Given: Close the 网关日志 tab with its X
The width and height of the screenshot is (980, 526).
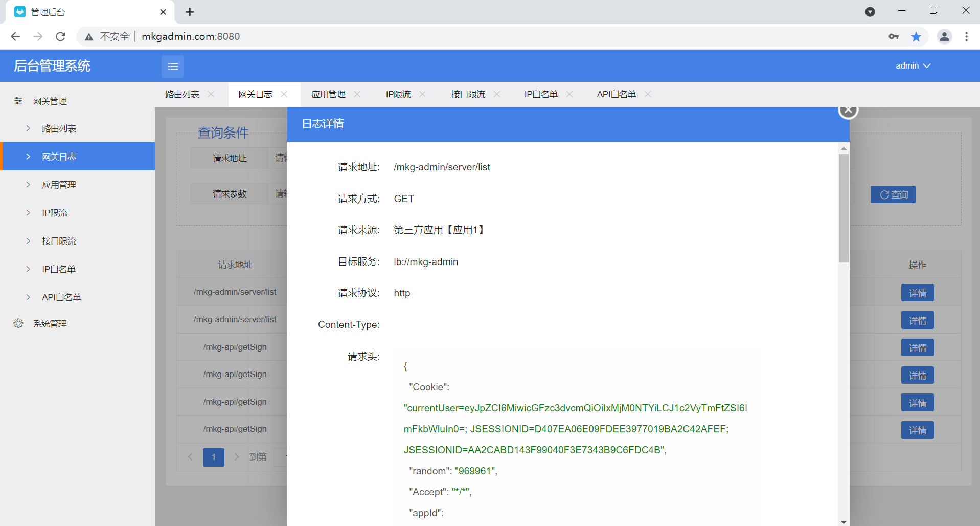Looking at the screenshot, I should click(x=284, y=94).
